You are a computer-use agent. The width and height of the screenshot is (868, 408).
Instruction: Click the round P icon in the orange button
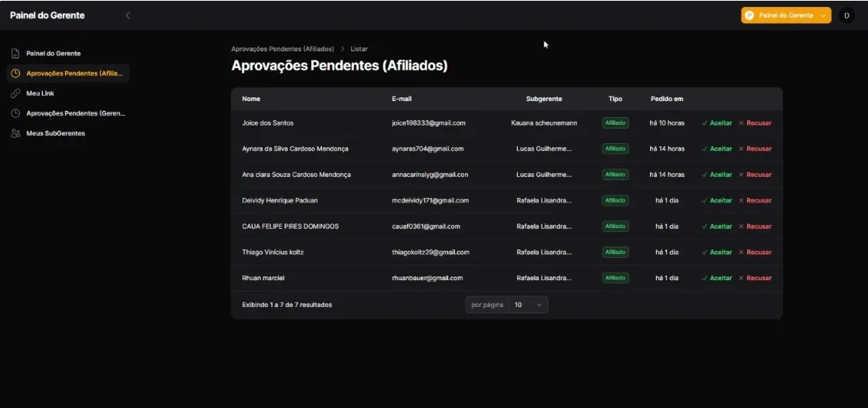pos(749,15)
